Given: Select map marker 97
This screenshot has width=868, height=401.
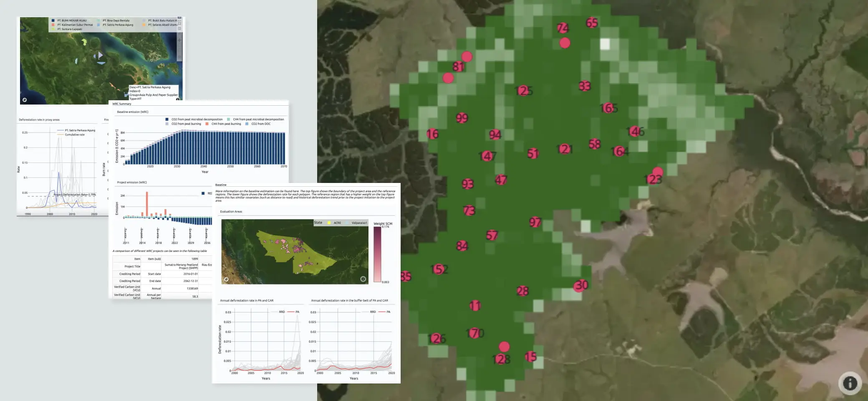Looking at the screenshot, I should tap(535, 222).
